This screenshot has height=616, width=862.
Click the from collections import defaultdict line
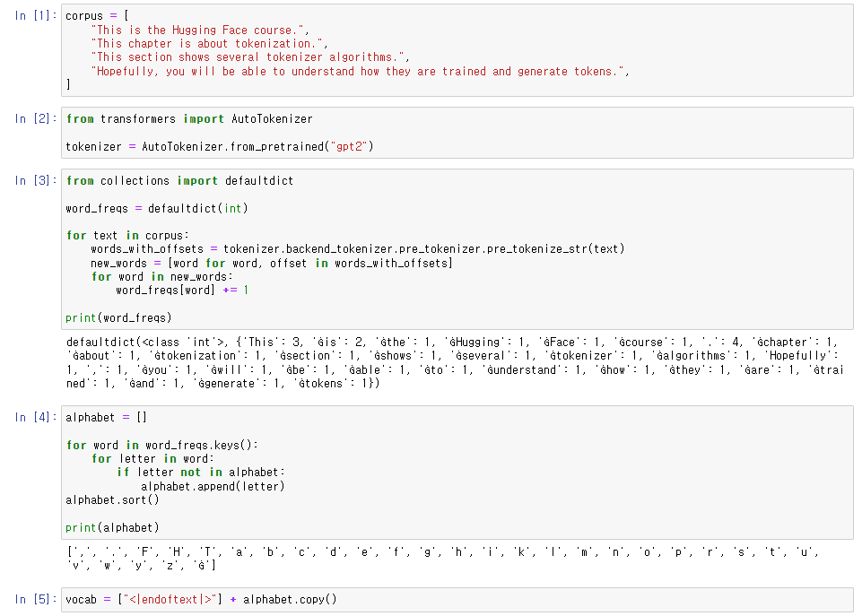(179, 181)
